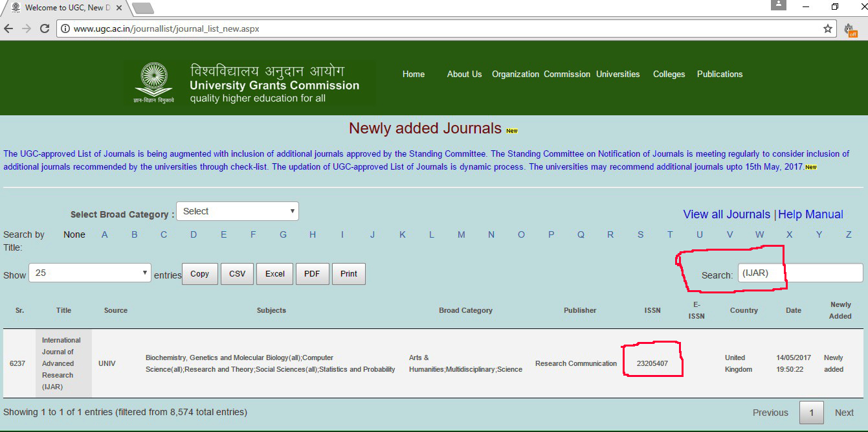Filter titles by letter G
The image size is (868, 432).
(x=283, y=234)
